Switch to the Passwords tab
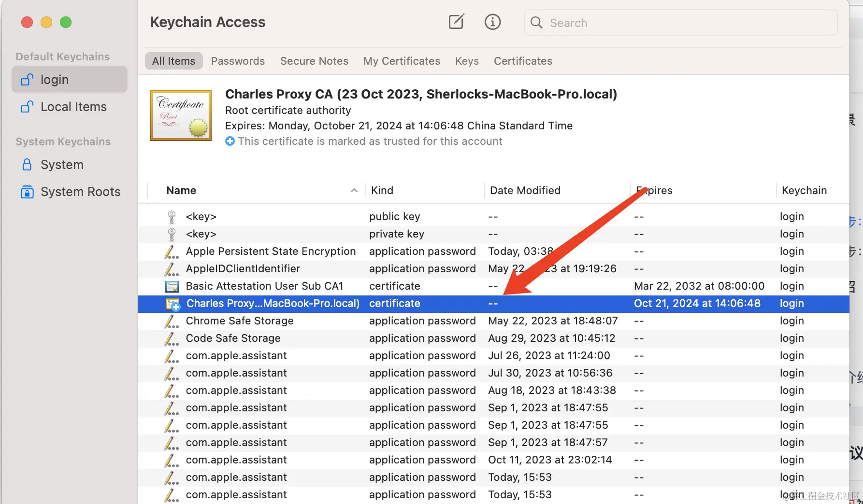Image resolution: width=863 pixels, height=504 pixels. [238, 61]
